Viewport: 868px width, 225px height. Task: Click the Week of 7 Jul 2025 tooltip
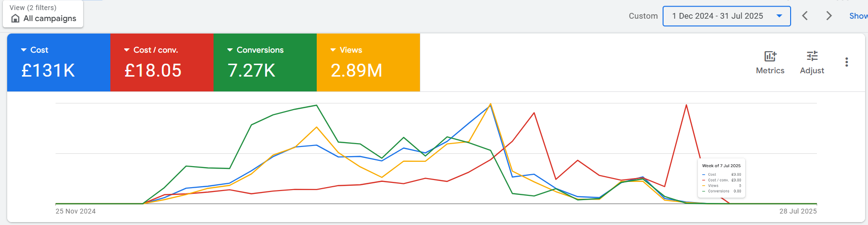click(x=721, y=178)
